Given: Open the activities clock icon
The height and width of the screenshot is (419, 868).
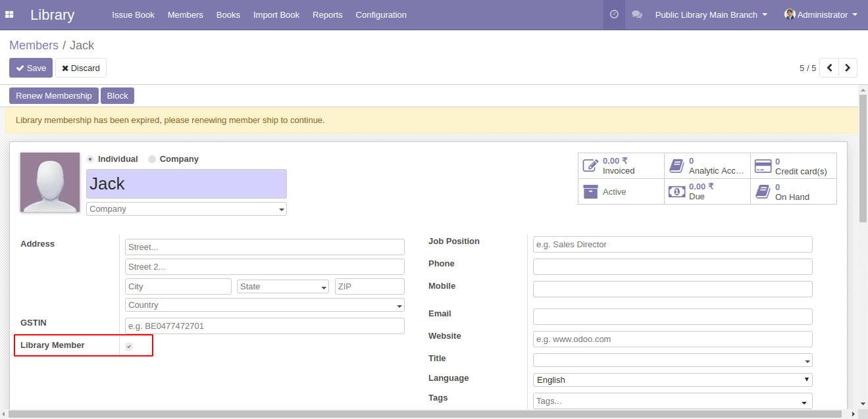Looking at the screenshot, I should click(x=614, y=14).
